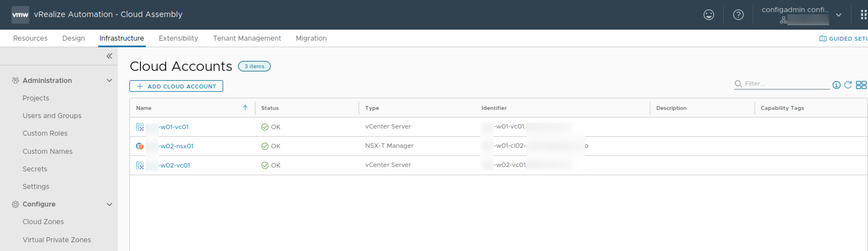Open the Tenant Management tab
Viewport: 868px width, 251px height.
click(247, 38)
